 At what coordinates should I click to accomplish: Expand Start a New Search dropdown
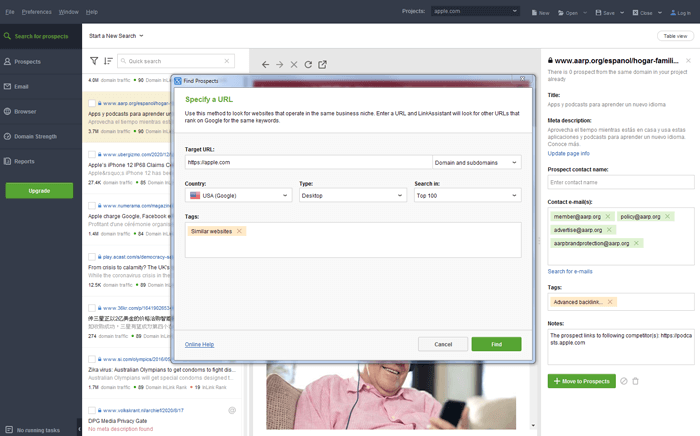116,36
